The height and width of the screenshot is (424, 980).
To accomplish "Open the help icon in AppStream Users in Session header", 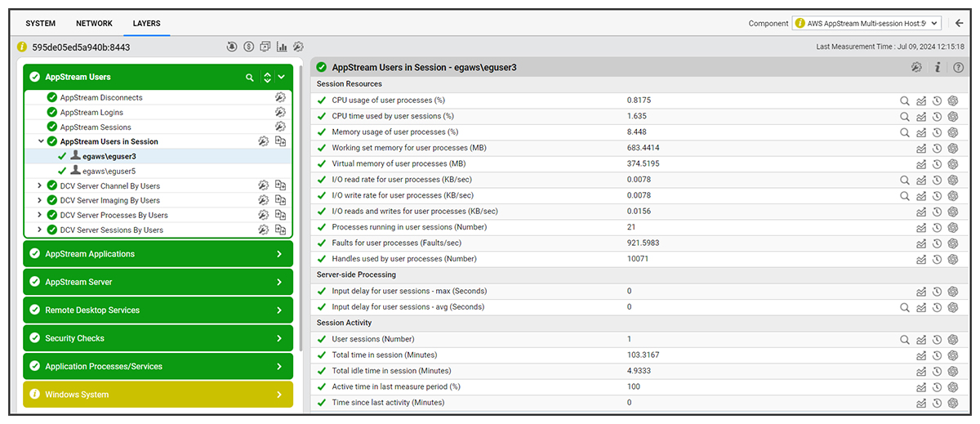I will click(x=958, y=67).
